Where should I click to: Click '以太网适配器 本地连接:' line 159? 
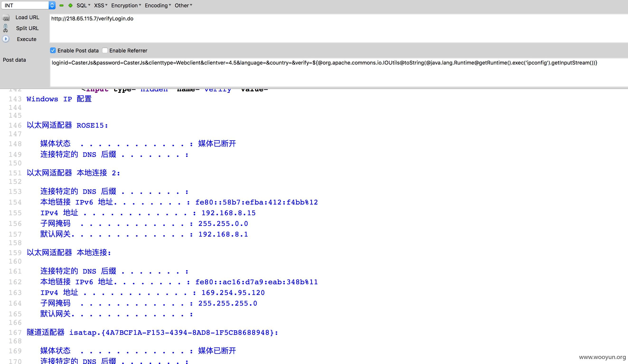tap(69, 253)
